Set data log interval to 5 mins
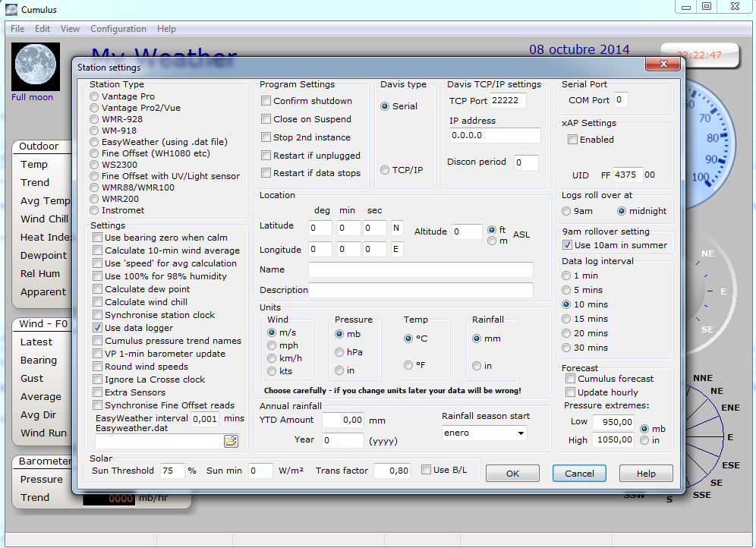The height and width of the screenshot is (548, 756). tap(566, 290)
